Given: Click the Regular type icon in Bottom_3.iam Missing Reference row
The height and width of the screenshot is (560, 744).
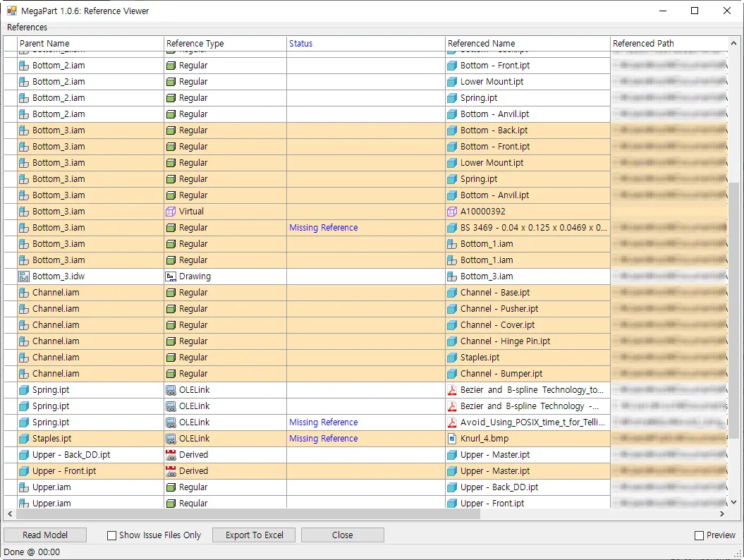Looking at the screenshot, I should 171,227.
